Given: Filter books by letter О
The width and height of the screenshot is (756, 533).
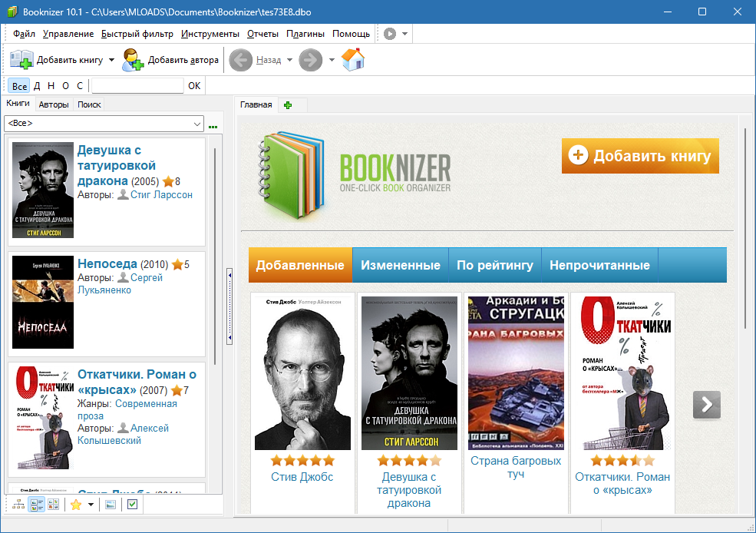Looking at the screenshot, I should (x=65, y=86).
